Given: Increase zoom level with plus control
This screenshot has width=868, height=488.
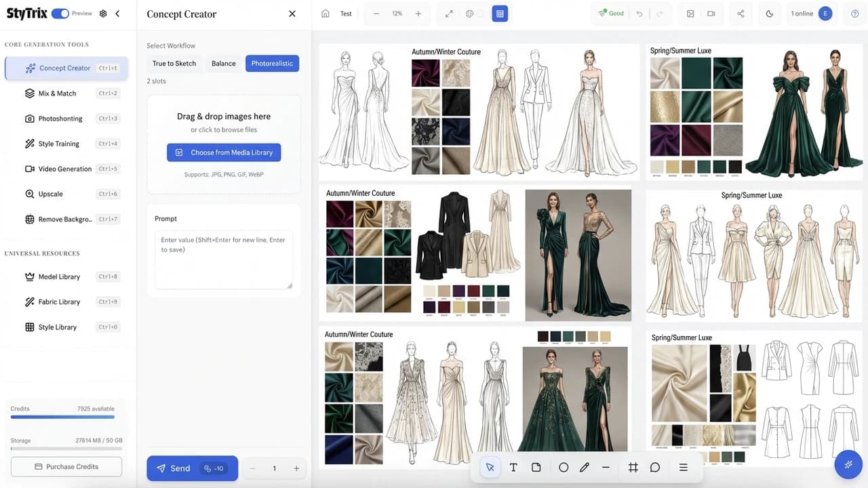Looking at the screenshot, I should click(x=418, y=13).
